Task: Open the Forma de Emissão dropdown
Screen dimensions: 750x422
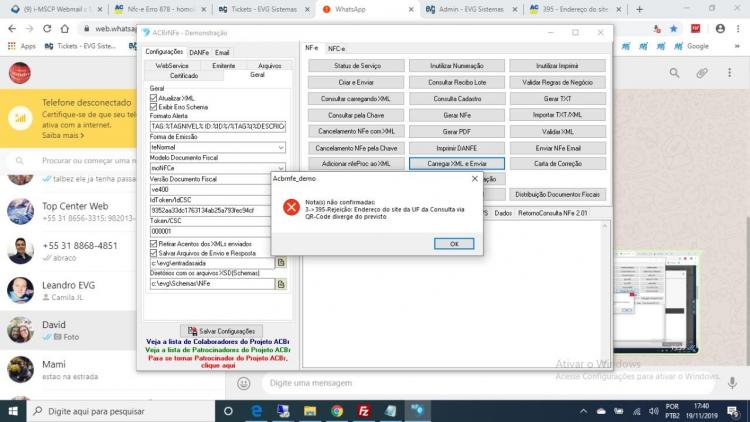Action: (x=281, y=147)
